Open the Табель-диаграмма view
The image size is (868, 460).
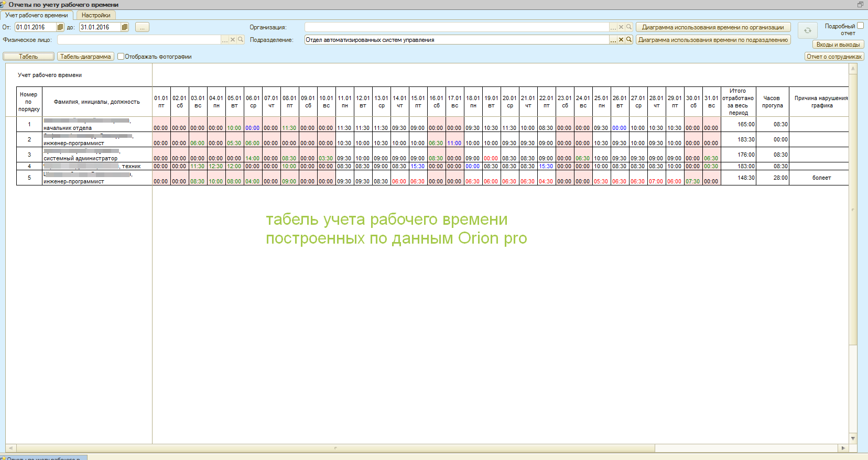click(x=85, y=57)
